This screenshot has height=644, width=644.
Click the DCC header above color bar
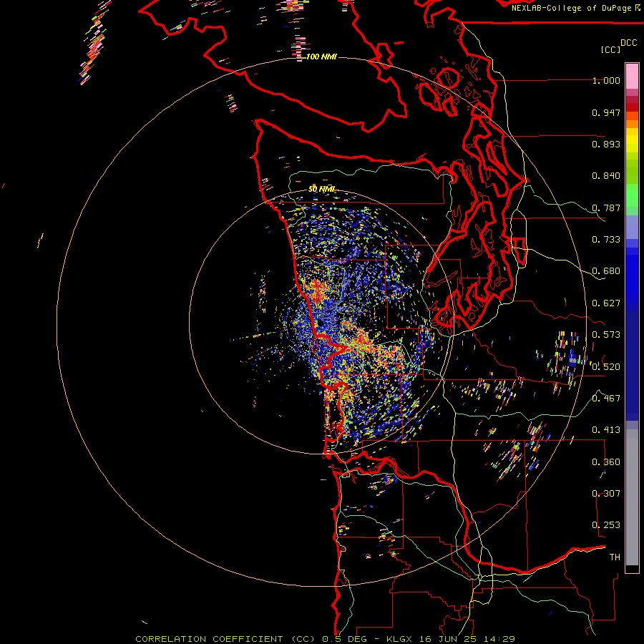(x=628, y=43)
